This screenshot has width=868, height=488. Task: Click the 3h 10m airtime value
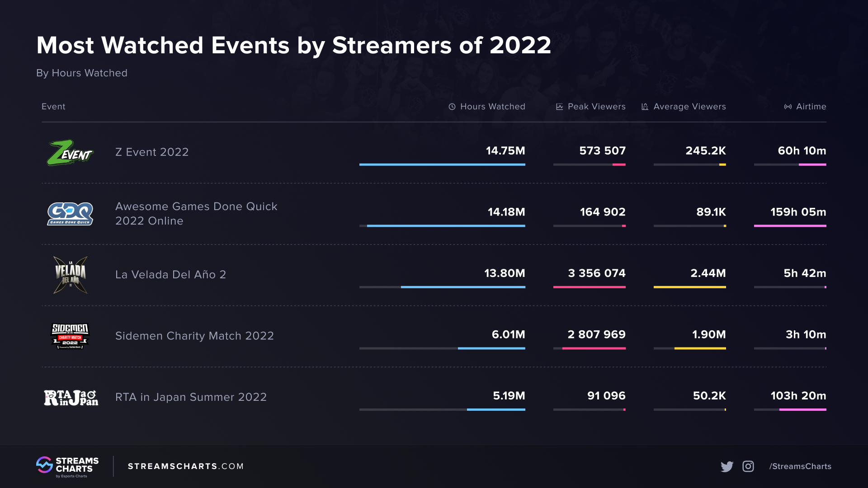click(806, 335)
